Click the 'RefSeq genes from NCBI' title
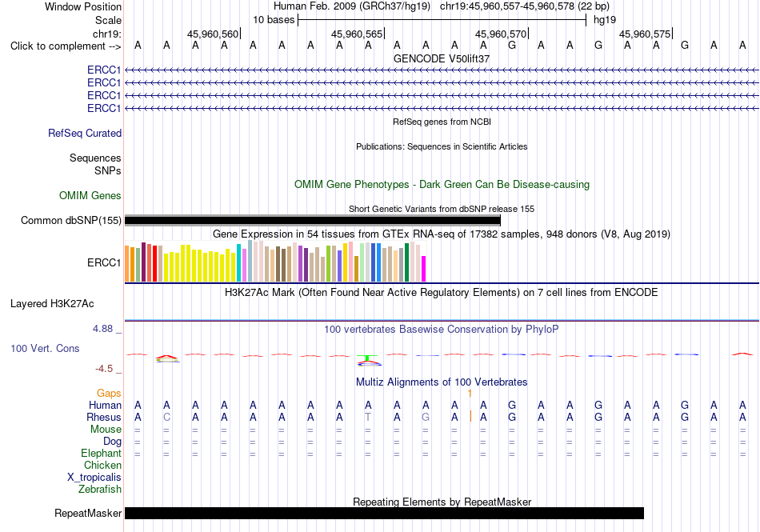Viewport: 760px width, 532px height. (x=442, y=122)
